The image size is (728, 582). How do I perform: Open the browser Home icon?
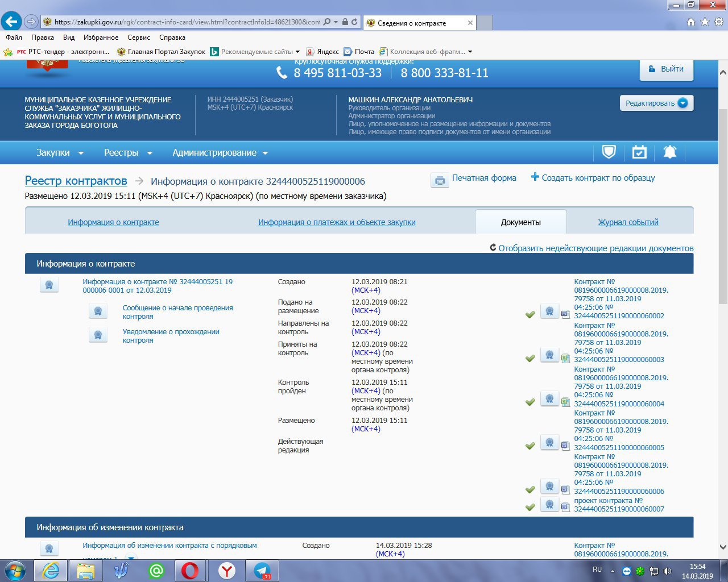tap(691, 22)
